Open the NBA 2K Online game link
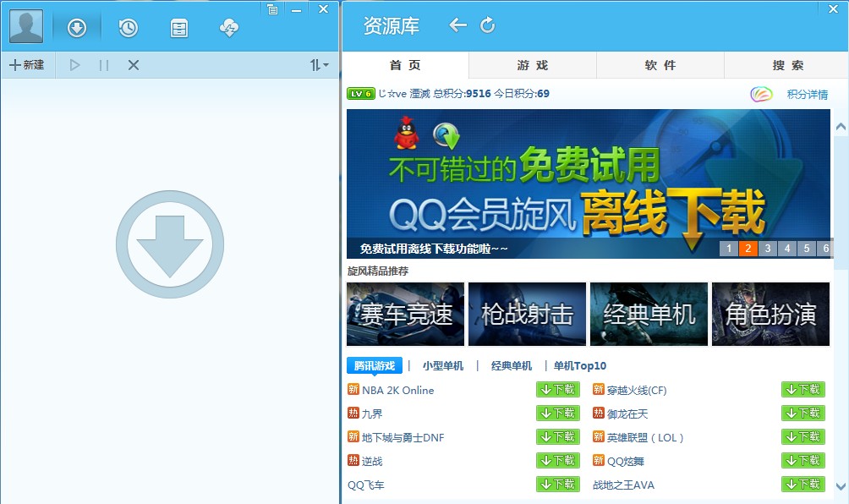The width and height of the screenshot is (849, 504). coord(398,391)
